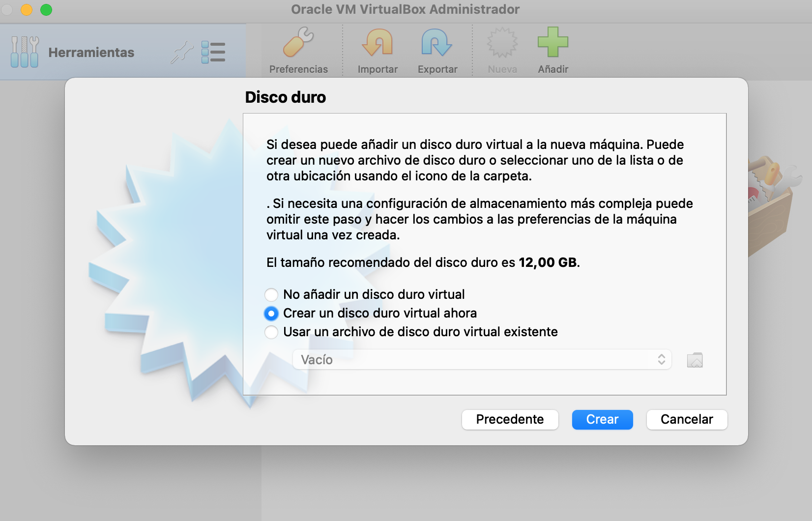Click the green Añadir plus icon
This screenshot has height=521, width=812.
(553, 42)
